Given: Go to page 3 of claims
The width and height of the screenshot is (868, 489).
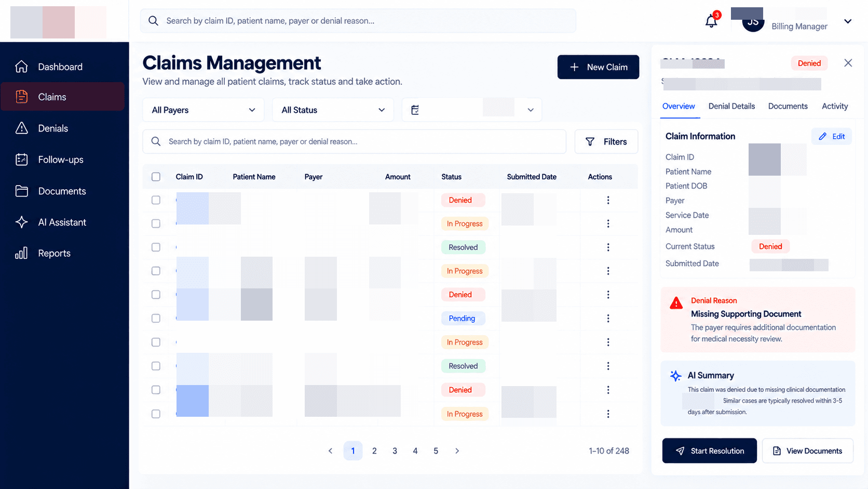Looking at the screenshot, I should pyautogui.click(x=395, y=451).
